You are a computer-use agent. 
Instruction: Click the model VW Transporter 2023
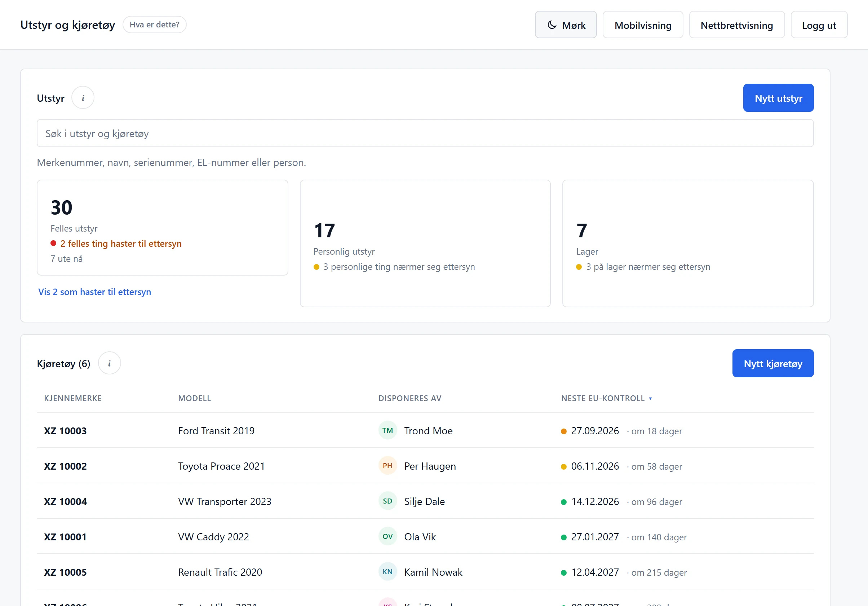pyautogui.click(x=225, y=502)
